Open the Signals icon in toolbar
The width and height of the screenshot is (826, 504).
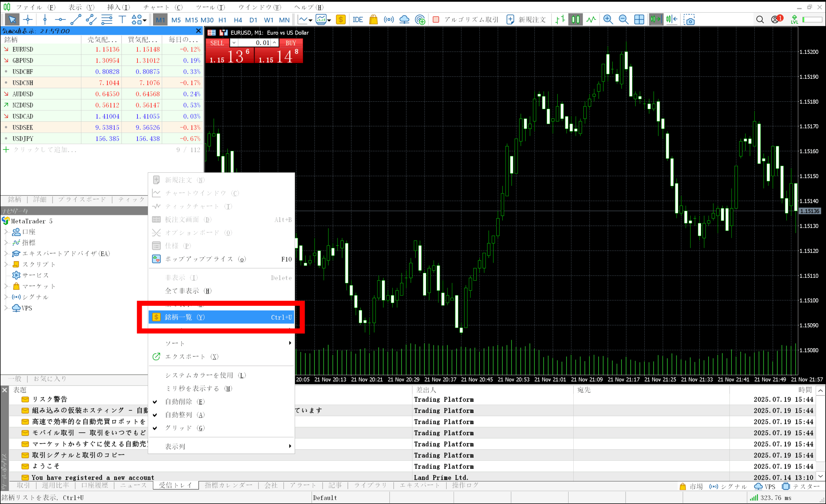(388, 20)
